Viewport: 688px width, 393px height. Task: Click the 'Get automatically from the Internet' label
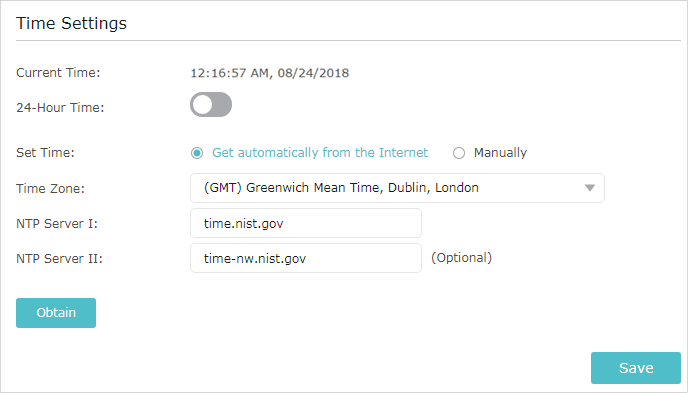pos(320,153)
